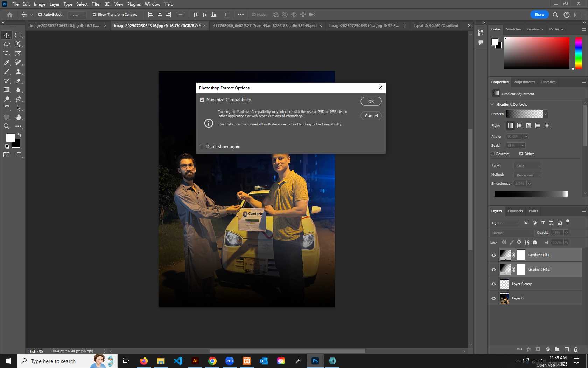This screenshot has height=368, width=588.
Task: Toggle the Auto-Select checkbox
Action: (40, 15)
